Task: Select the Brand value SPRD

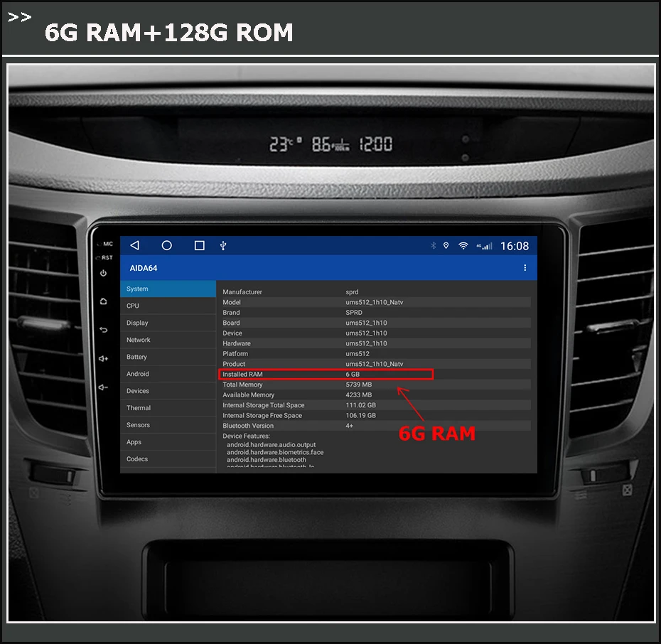Action: pos(354,312)
